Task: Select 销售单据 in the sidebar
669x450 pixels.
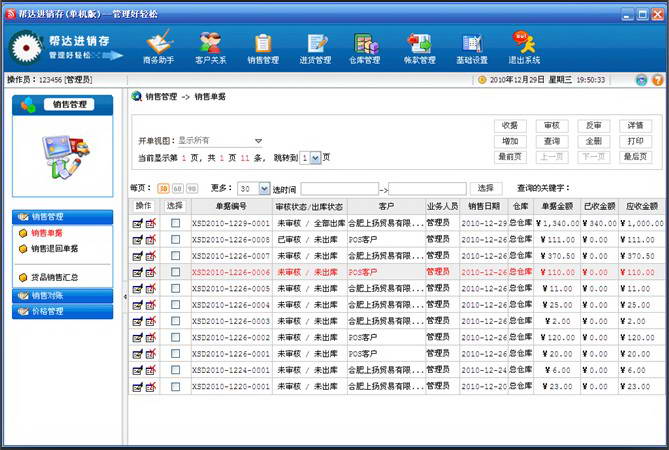Action: 47,233
